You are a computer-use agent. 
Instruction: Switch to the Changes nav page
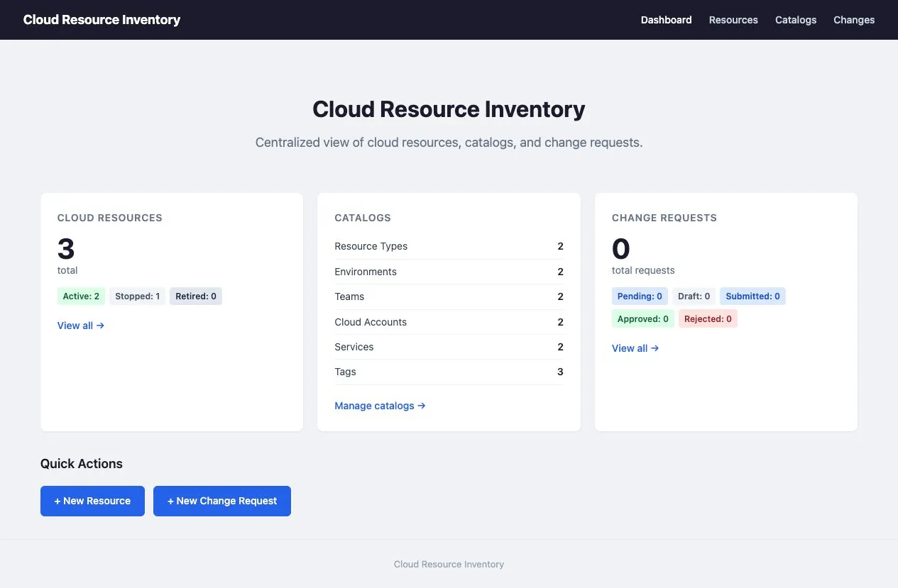854,20
